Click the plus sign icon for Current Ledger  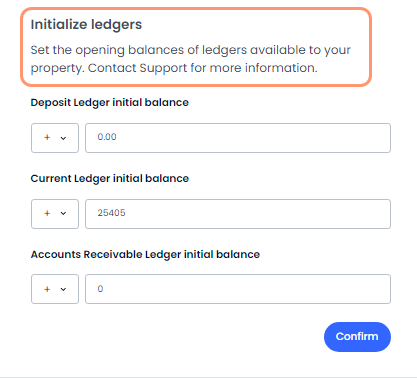click(x=47, y=213)
